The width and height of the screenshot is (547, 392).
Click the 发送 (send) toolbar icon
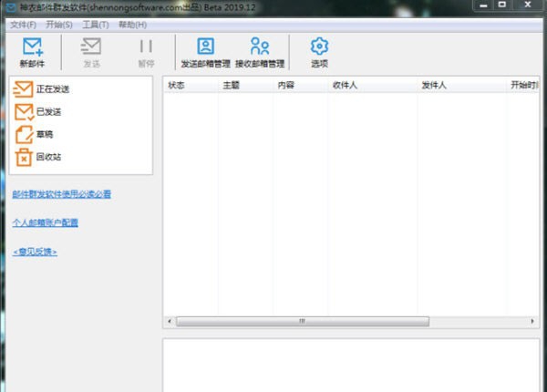click(91, 52)
